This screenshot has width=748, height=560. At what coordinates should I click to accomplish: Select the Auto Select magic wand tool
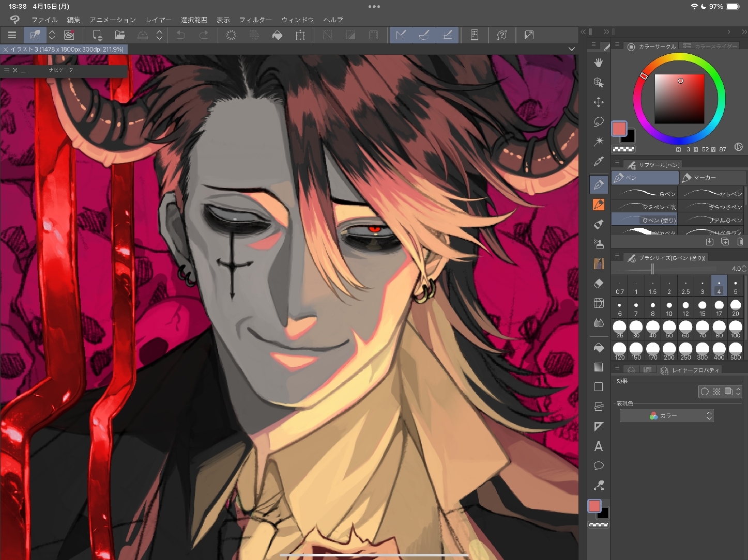click(599, 142)
